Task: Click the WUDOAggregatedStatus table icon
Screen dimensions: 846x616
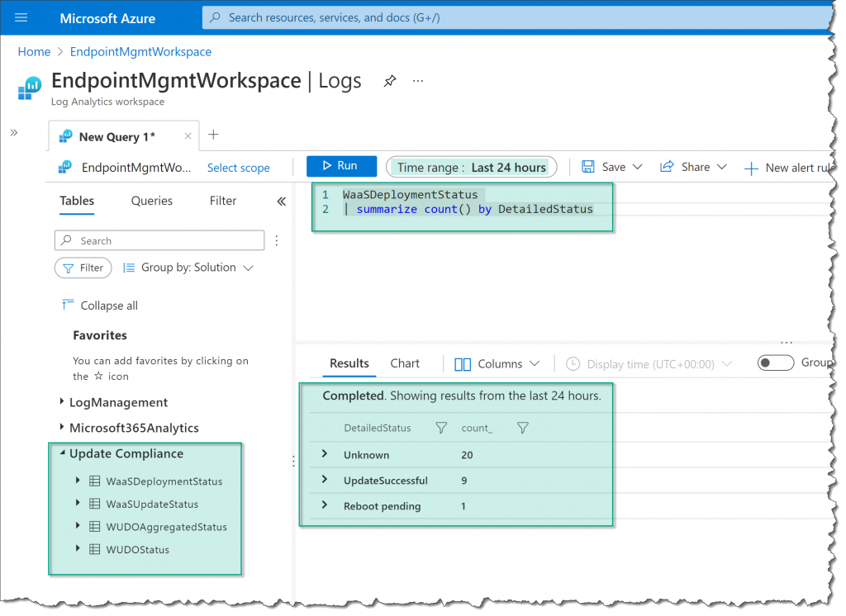Action: 94,527
